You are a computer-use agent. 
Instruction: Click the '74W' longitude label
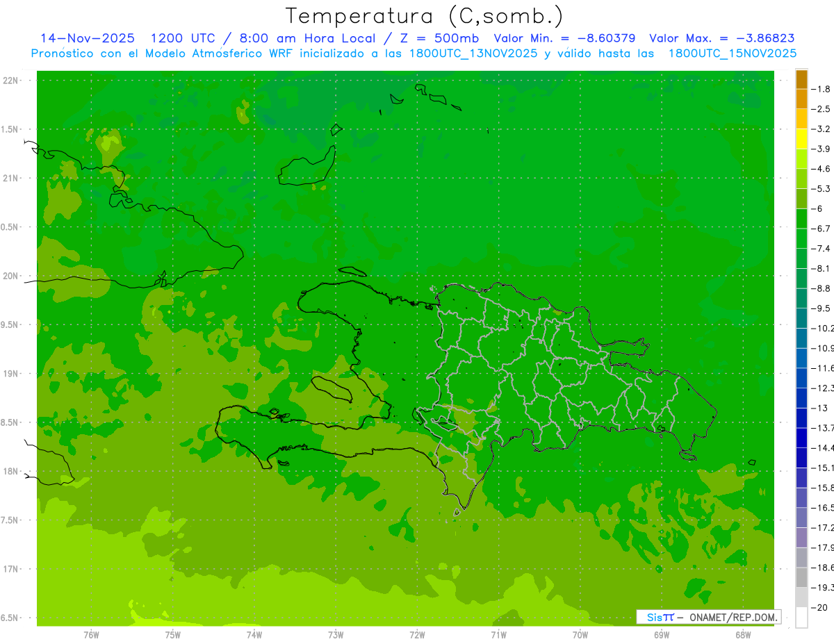click(x=254, y=635)
